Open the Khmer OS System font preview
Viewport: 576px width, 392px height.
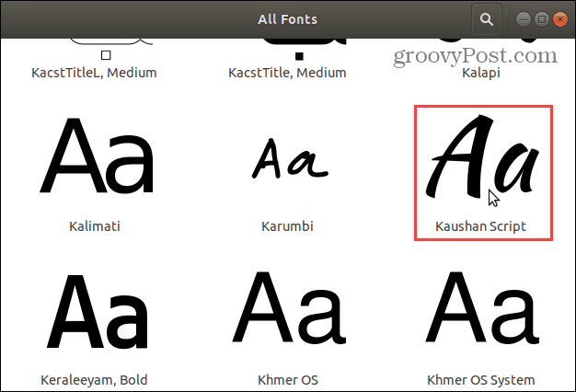(x=482, y=307)
